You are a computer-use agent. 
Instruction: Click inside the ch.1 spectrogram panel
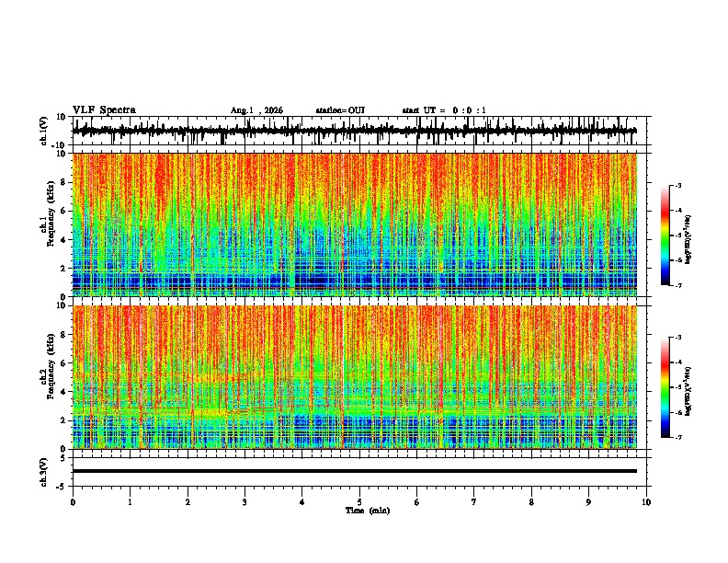point(355,224)
